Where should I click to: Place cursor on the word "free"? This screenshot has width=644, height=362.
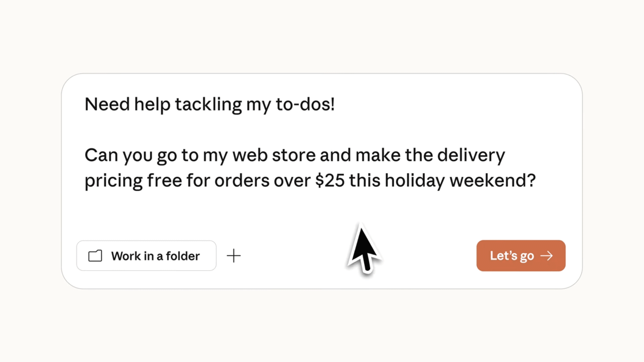point(164,181)
